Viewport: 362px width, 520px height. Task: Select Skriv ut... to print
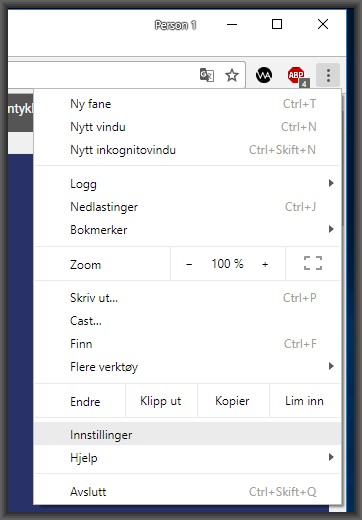[188, 298]
